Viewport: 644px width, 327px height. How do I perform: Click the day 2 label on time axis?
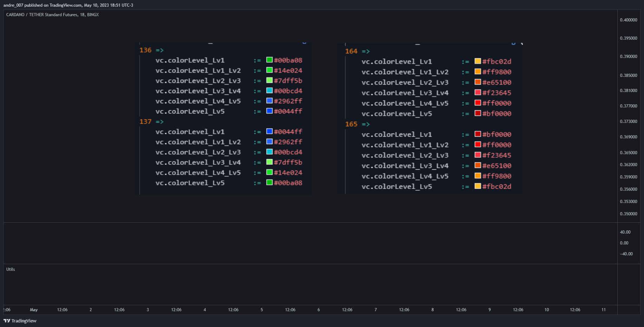tap(91, 310)
